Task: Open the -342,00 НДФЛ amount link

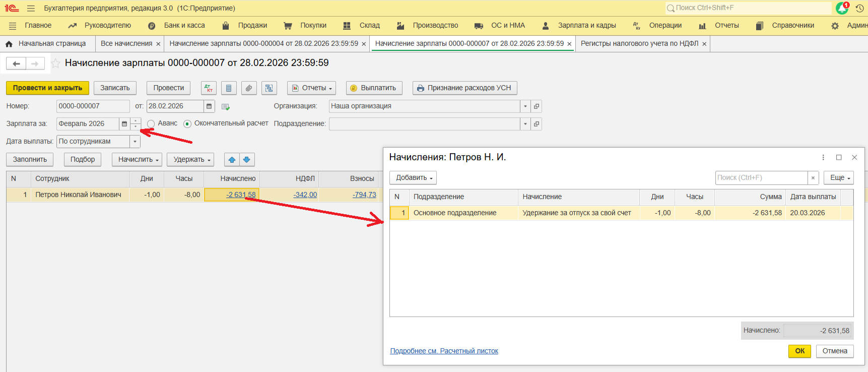Action: (x=305, y=195)
